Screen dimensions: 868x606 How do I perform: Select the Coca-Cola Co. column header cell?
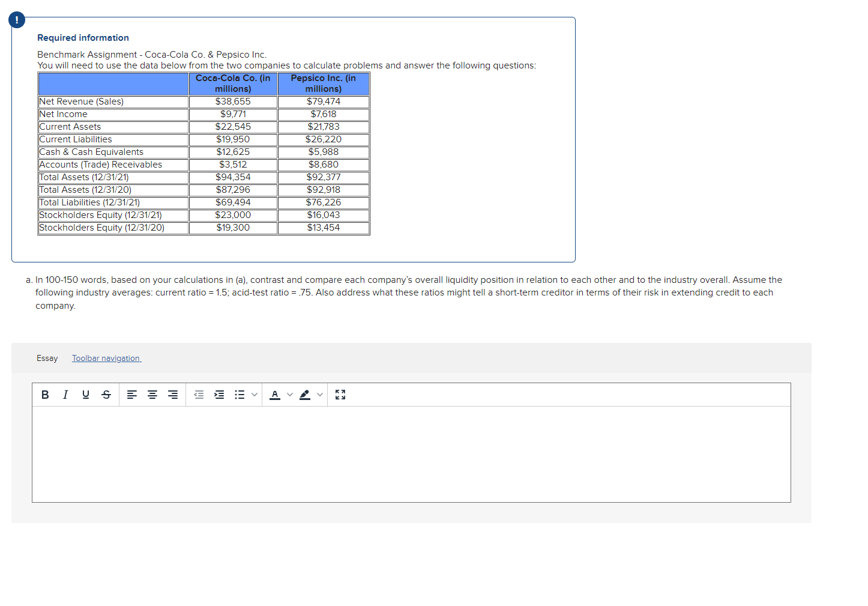tap(233, 83)
